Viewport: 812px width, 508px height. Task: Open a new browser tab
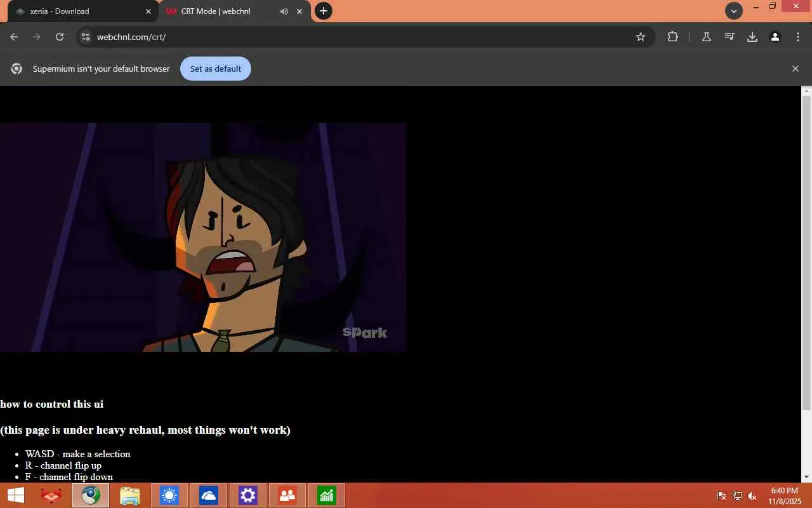coord(324,11)
